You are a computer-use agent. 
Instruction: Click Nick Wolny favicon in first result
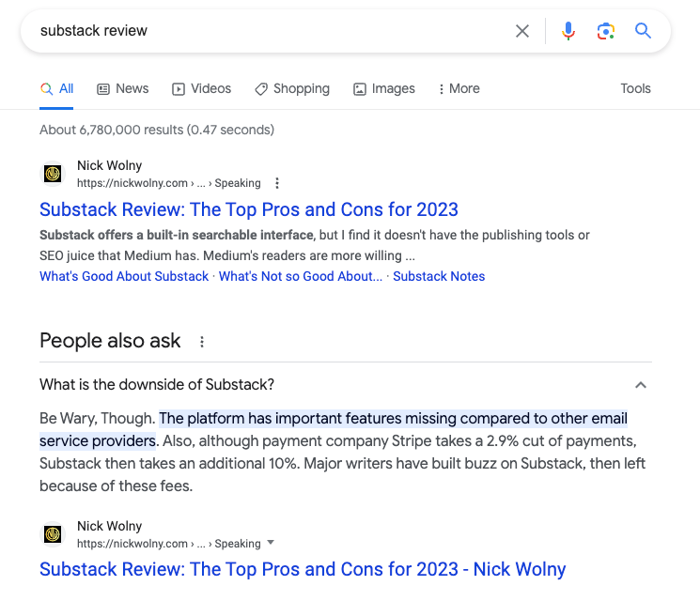coord(53,174)
